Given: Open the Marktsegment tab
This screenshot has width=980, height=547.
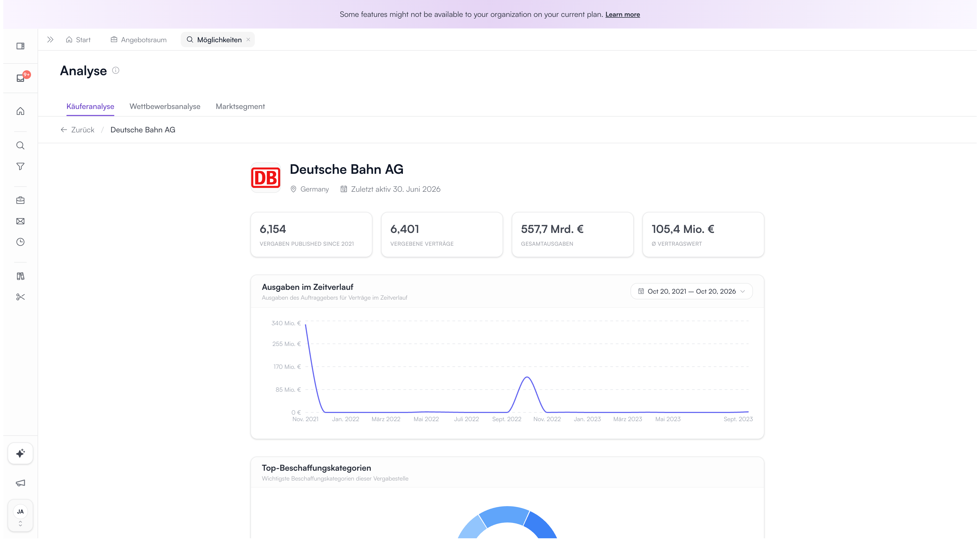Looking at the screenshot, I should (240, 107).
